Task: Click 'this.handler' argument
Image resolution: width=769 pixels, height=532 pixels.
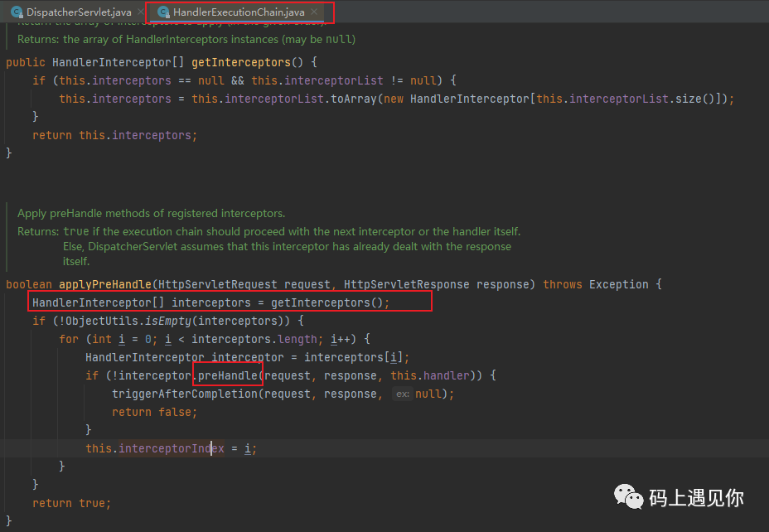Action: tap(429, 375)
